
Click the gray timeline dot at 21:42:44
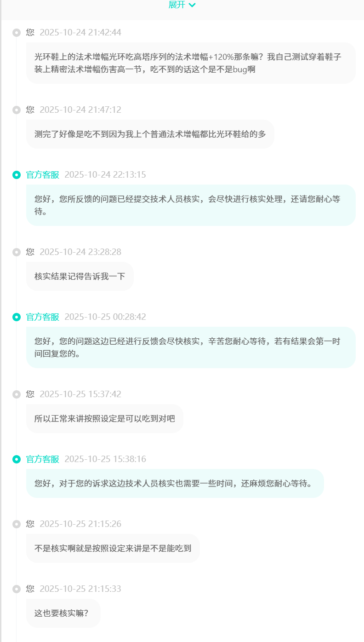tap(17, 33)
